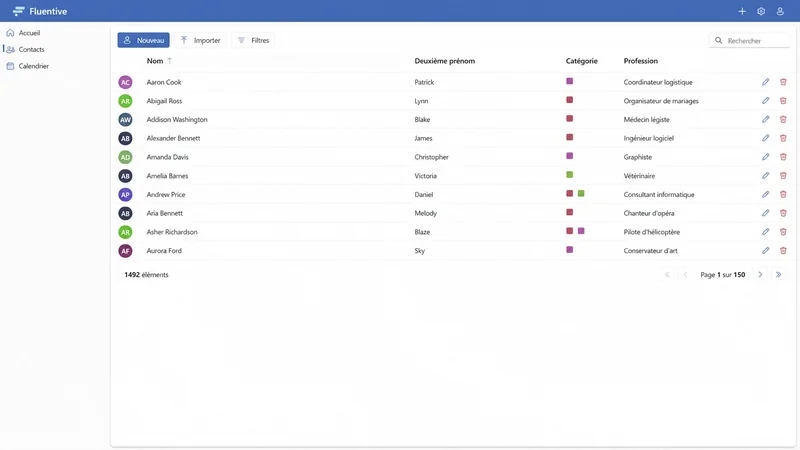The height and width of the screenshot is (450, 800).
Task: Sort by Profession column header
Action: (x=640, y=61)
